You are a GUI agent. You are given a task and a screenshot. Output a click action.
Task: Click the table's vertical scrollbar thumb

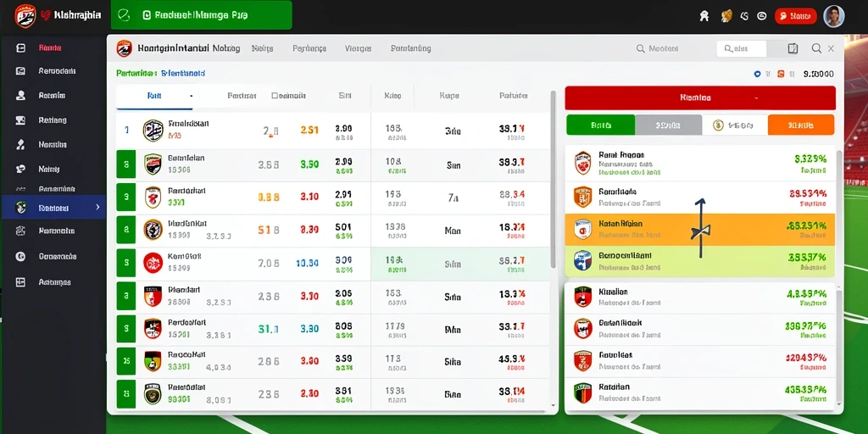click(x=553, y=180)
